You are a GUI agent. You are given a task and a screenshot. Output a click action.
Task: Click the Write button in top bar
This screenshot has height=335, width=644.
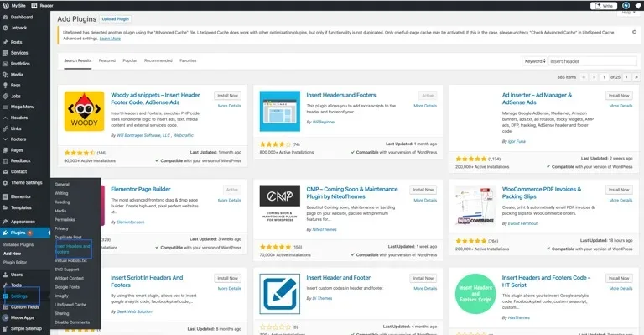pyautogui.click(x=604, y=6)
